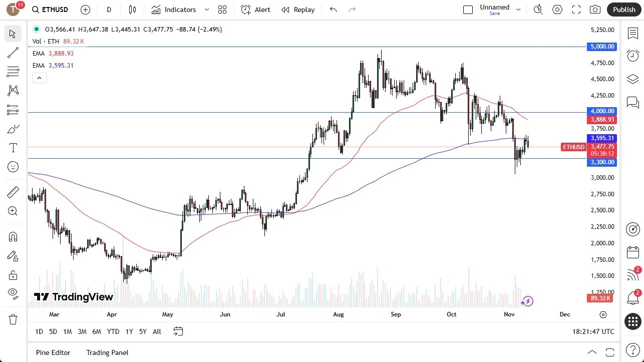Lock all drawings on the chart

pyautogui.click(x=13, y=275)
